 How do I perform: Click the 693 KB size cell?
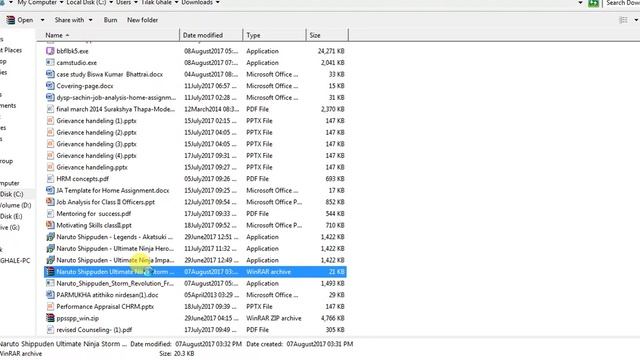pos(335,179)
